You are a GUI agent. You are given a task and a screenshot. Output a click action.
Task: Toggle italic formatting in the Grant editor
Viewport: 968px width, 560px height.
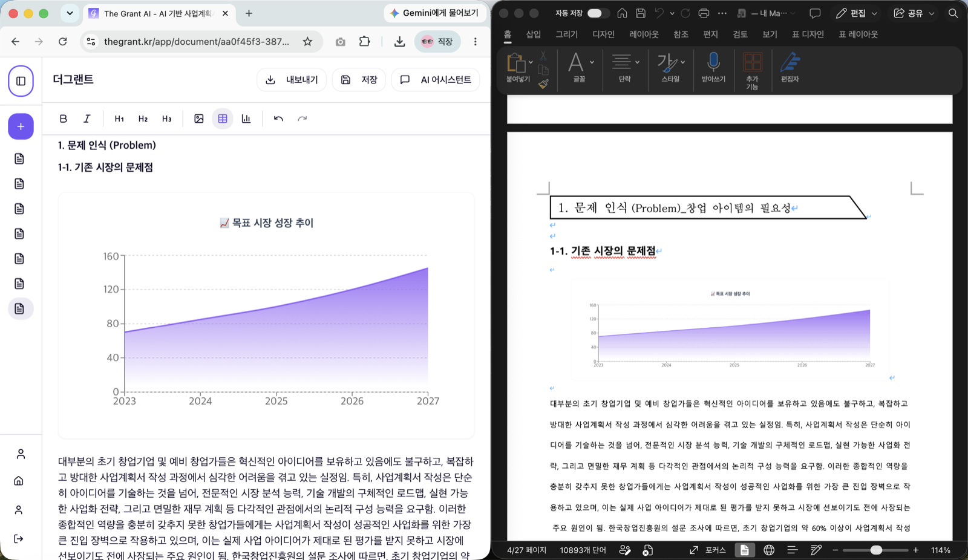click(87, 119)
